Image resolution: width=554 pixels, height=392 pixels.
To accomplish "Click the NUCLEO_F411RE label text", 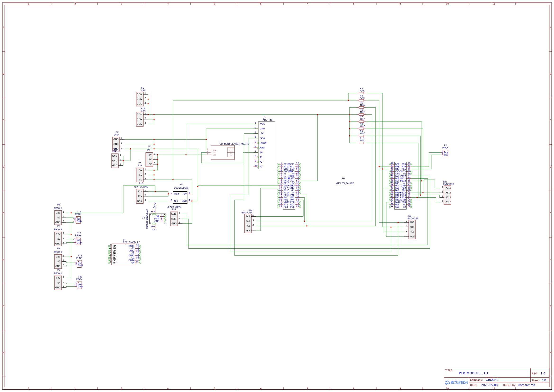I will pyautogui.click(x=345, y=183).
